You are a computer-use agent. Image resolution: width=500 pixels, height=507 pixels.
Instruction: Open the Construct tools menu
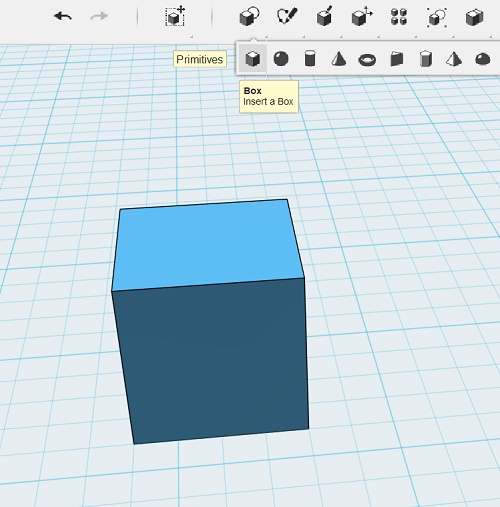coord(324,16)
